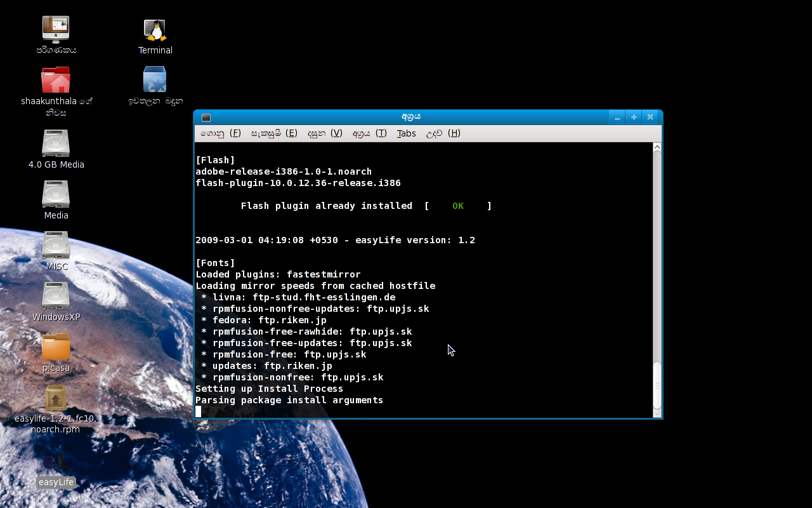
Task: Open the File (F) menu in terminal
Action: point(221,133)
